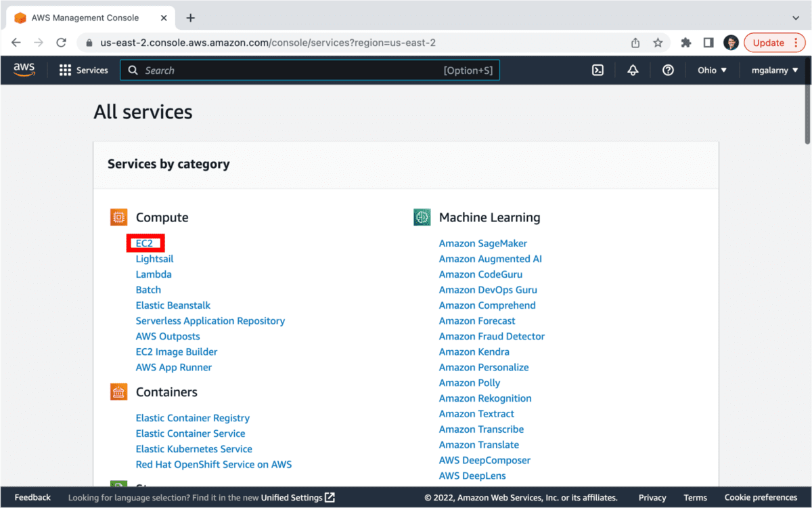Close the AWS Management Console tab
The height and width of the screenshot is (508, 812).
(164, 18)
